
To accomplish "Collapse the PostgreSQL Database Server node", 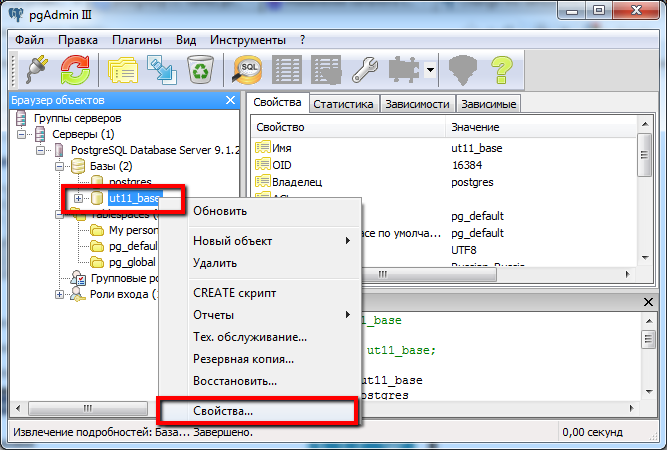I will [40, 150].
